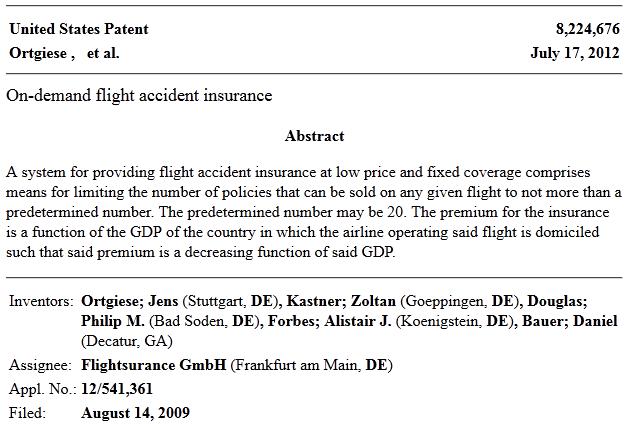Click the "Appl. No.:" label
Viewport: 629px width, 425px height.
pyautogui.click(x=43, y=389)
